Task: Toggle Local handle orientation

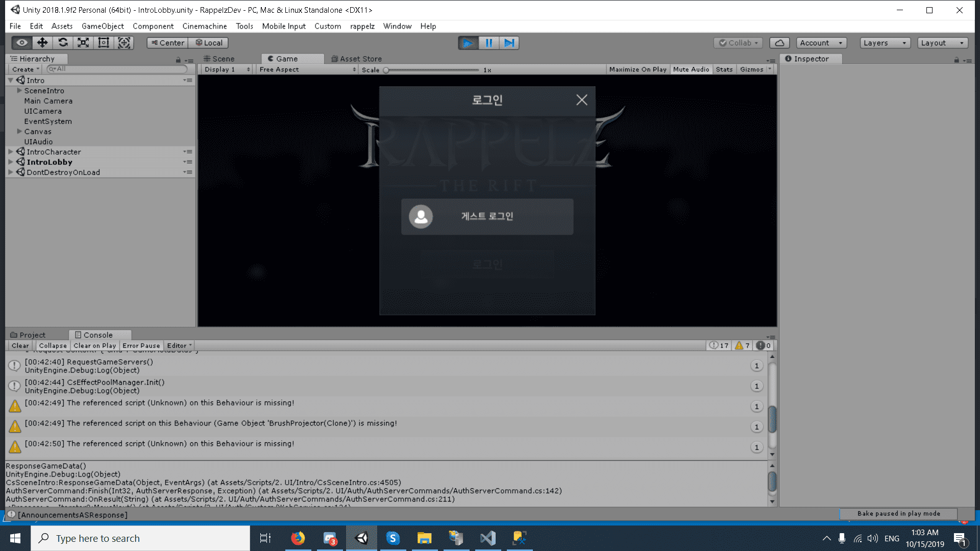Action: (x=208, y=43)
